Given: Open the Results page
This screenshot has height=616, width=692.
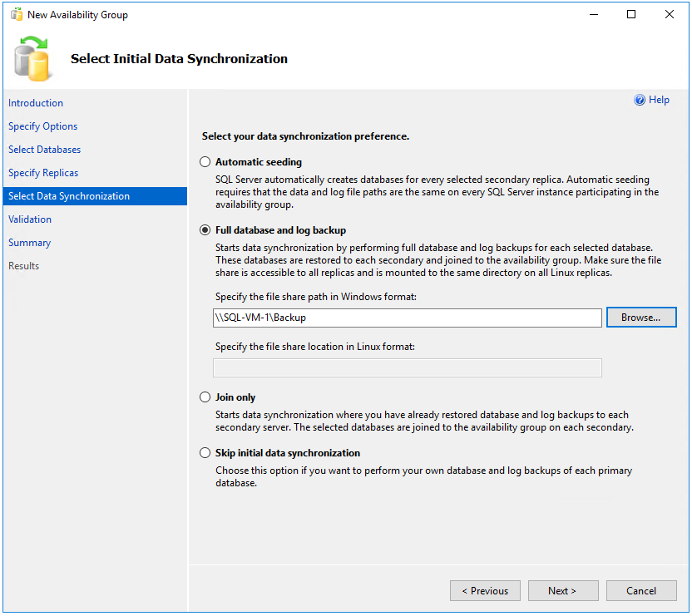Looking at the screenshot, I should 23,265.
